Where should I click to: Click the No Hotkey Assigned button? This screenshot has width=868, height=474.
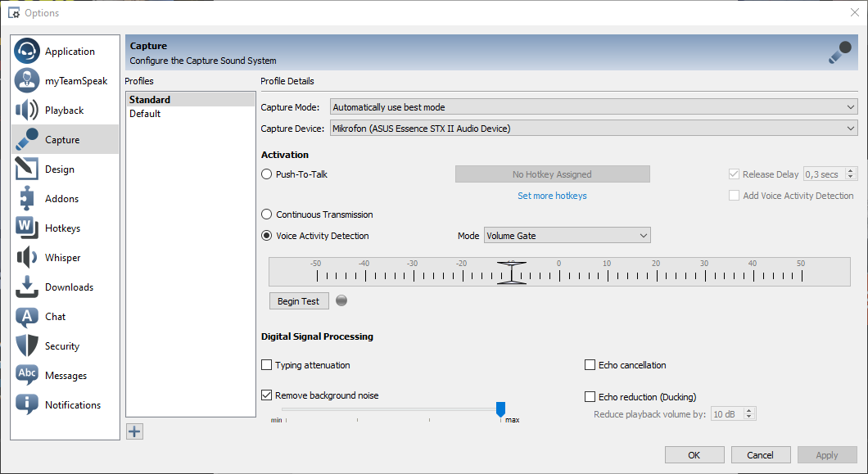click(553, 174)
